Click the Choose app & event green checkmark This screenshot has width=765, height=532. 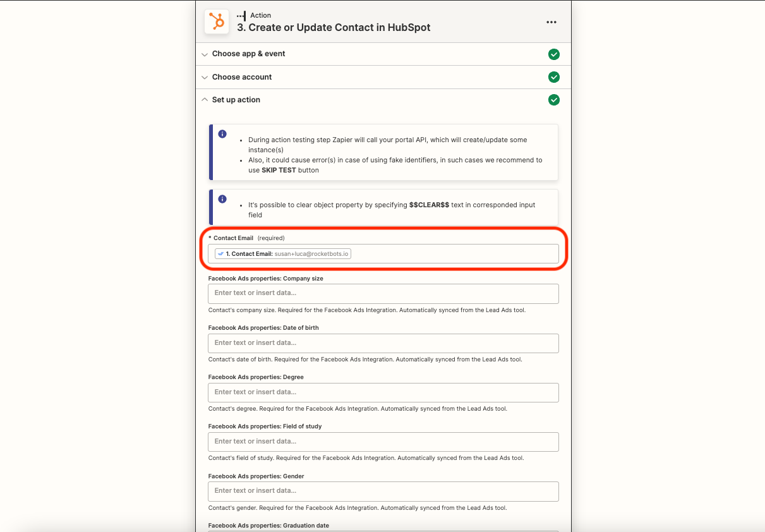click(554, 54)
